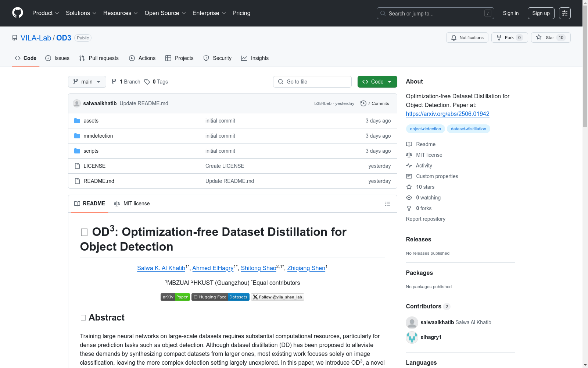This screenshot has height=368, width=588.
Task: Open the Activity link in About
Action: click(419, 166)
